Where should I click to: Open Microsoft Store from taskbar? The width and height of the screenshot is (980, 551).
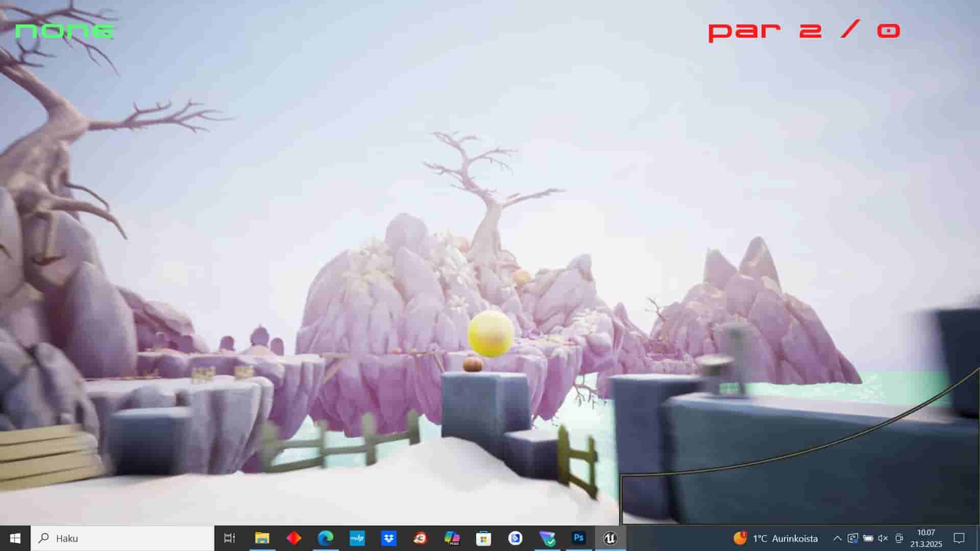pos(483,538)
